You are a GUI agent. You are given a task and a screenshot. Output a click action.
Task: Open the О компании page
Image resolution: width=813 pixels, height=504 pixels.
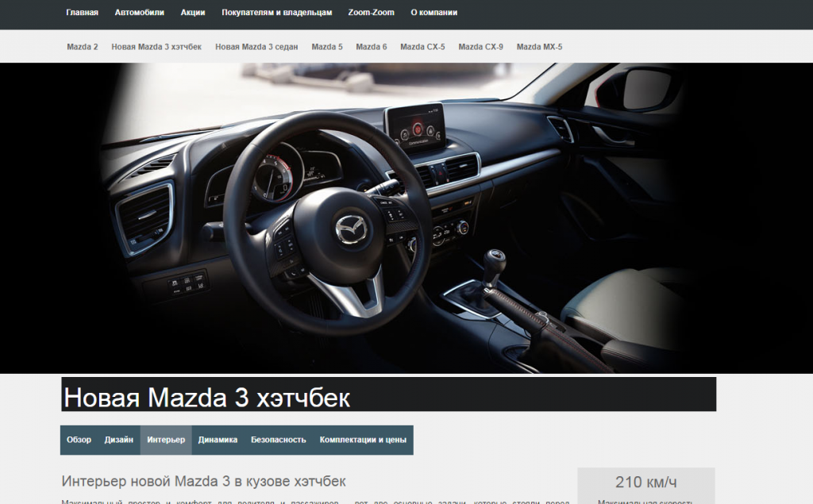click(x=434, y=13)
